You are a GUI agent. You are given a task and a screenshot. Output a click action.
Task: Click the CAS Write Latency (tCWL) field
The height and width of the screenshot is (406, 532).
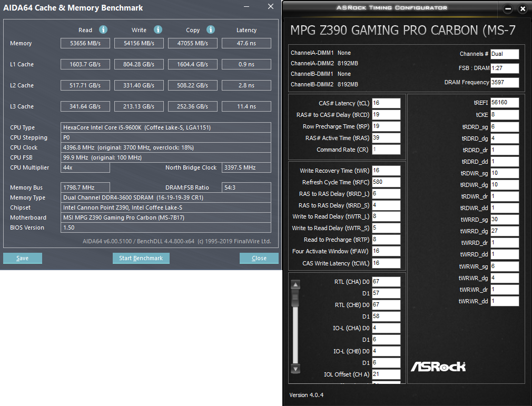pyautogui.click(x=386, y=263)
